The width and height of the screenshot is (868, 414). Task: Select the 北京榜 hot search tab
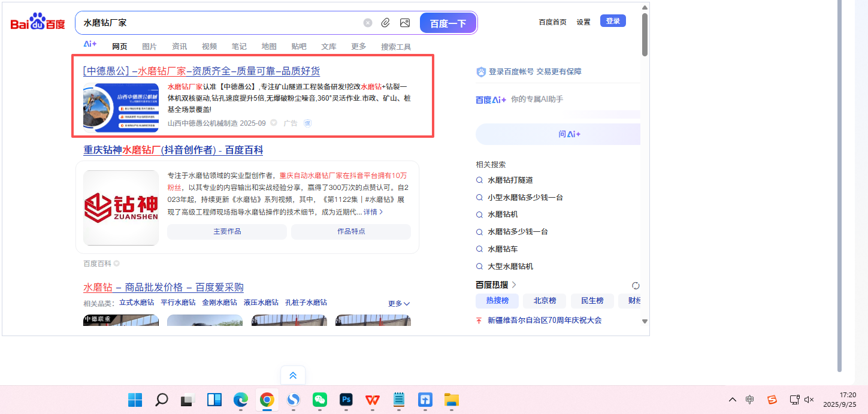tap(544, 301)
